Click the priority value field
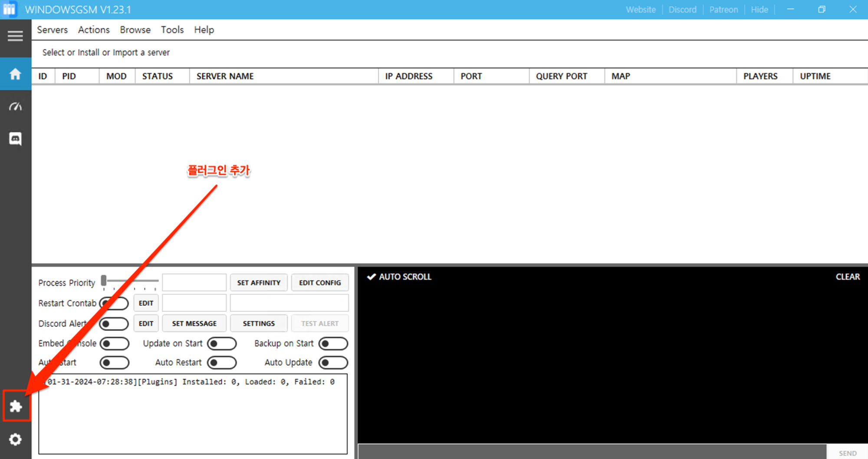Screen dimensions: 868x459 [x=194, y=282]
